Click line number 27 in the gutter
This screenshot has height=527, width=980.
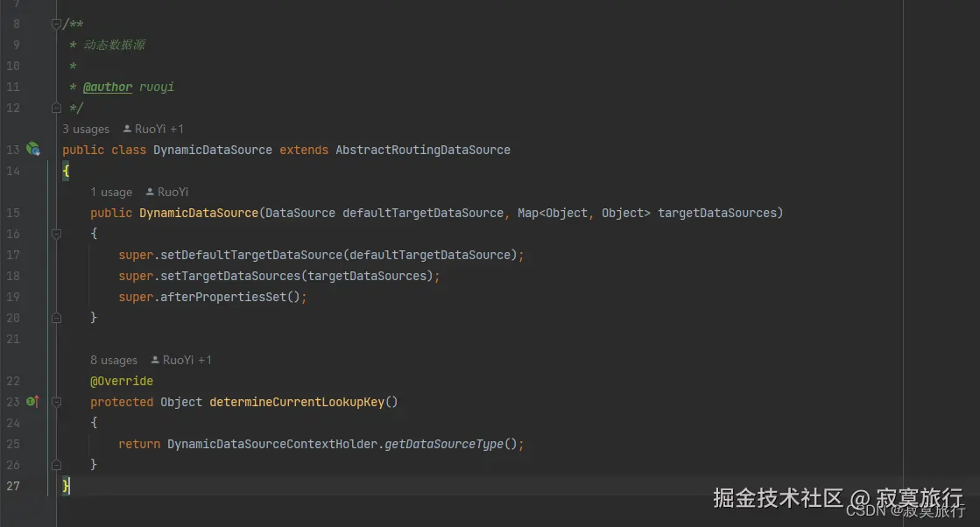point(13,486)
